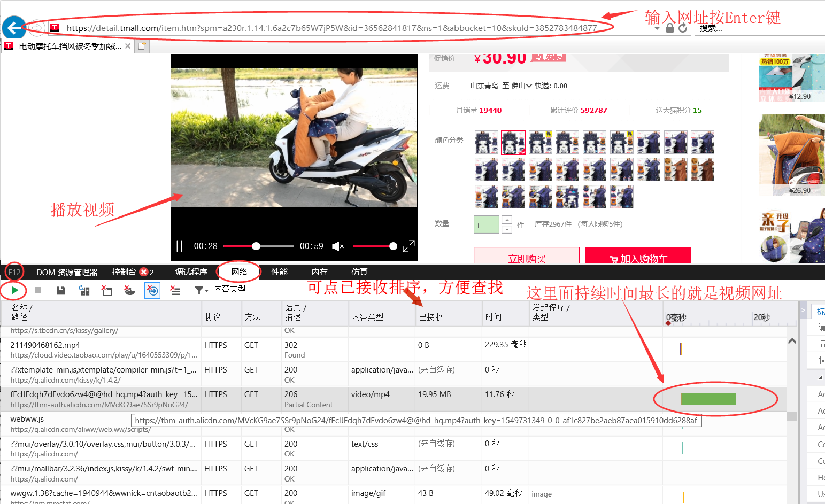Screen dimensions: 825x504
Task: Click the 加入购物车 add to cart button
Action: pyautogui.click(x=638, y=257)
